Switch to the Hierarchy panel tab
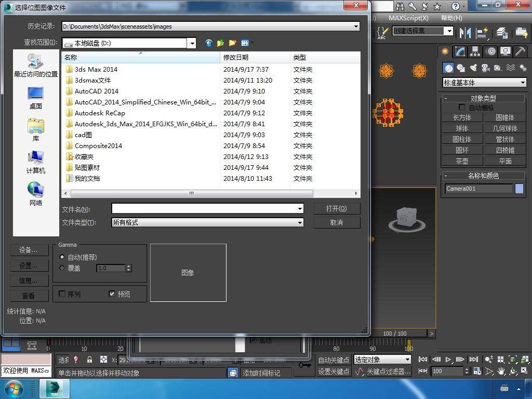 click(475, 51)
